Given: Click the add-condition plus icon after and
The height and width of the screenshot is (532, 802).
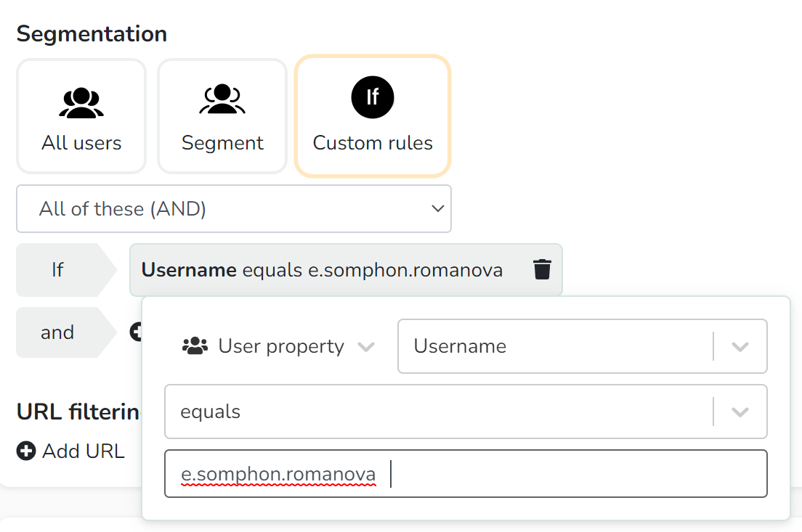Looking at the screenshot, I should click(x=136, y=332).
